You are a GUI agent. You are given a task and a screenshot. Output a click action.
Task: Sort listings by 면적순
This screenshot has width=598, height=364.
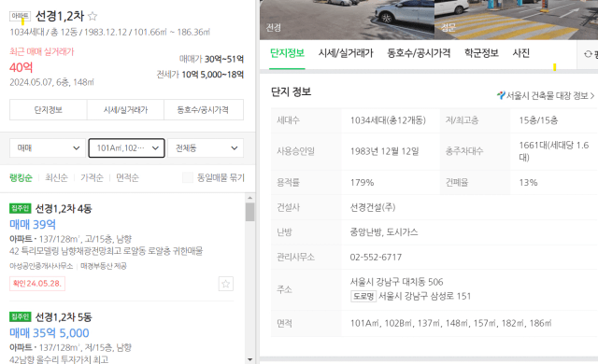[x=127, y=177]
